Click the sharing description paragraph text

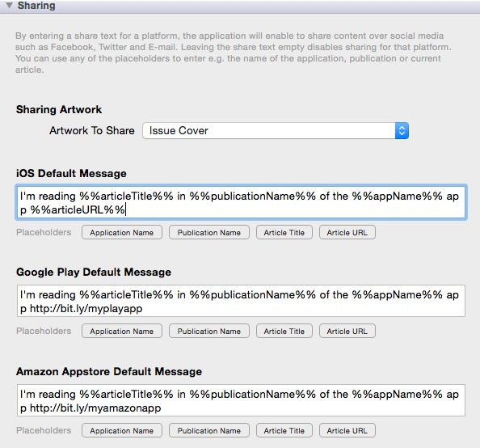(x=233, y=53)
